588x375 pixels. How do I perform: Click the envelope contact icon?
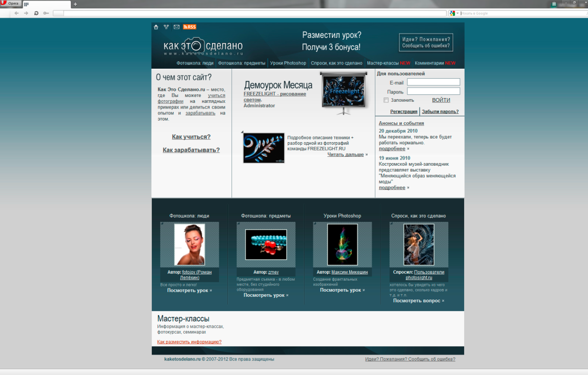pyautogui.click(x=176, y=27)
